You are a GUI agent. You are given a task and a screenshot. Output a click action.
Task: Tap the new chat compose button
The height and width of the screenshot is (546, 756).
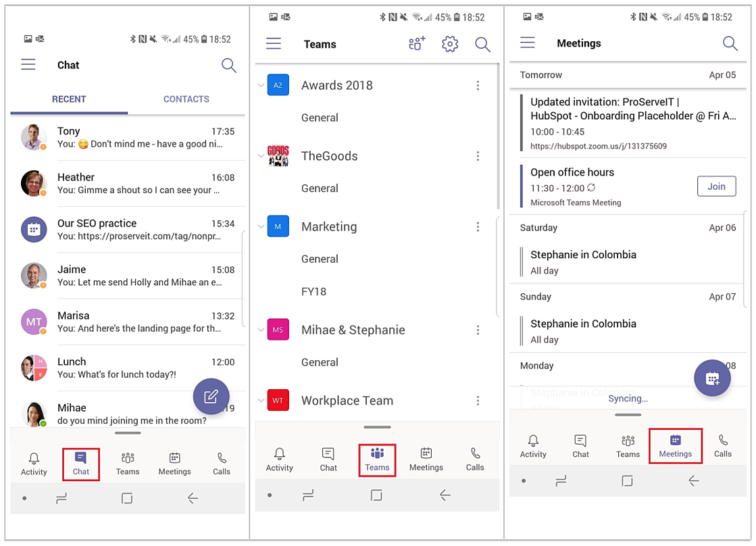tap(211, 396)
